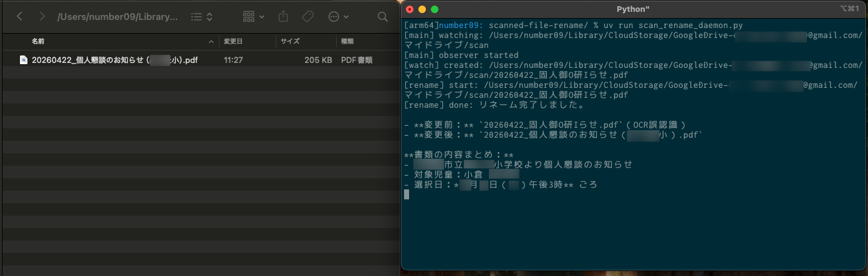Go back in Finder window

pos(20,17)
